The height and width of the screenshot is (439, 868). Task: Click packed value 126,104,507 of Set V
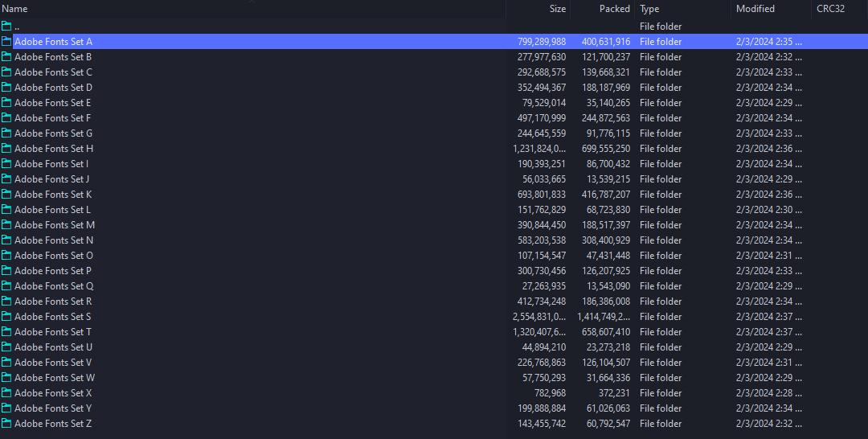(x=606, y=362)
